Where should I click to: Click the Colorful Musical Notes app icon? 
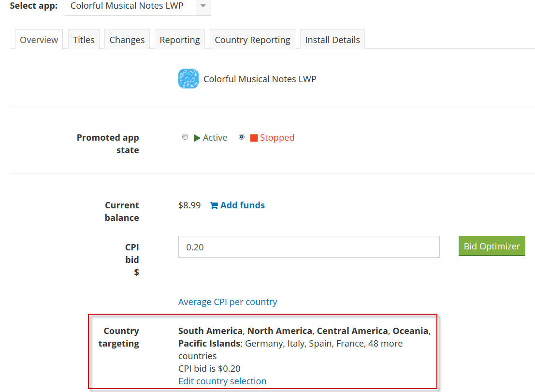[x=188, y=79]
